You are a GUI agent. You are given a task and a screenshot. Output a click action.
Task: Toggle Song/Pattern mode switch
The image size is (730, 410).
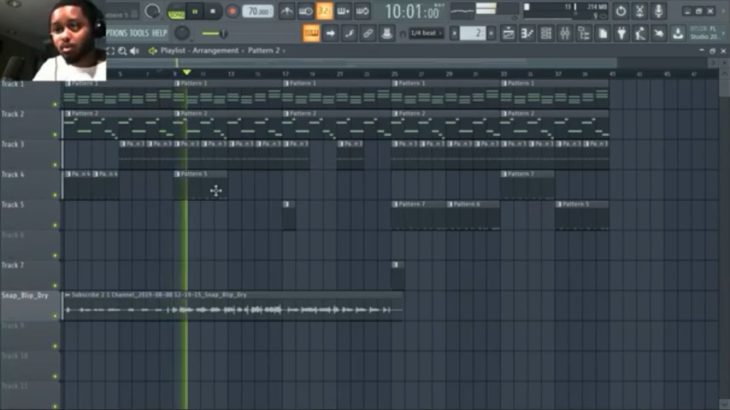176,12
